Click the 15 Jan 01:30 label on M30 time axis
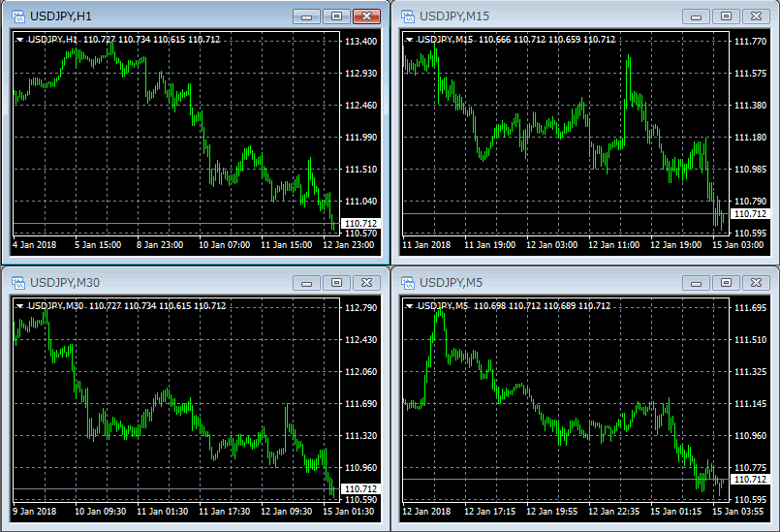The width and height of the screenshot is (780, 532). 348,511
